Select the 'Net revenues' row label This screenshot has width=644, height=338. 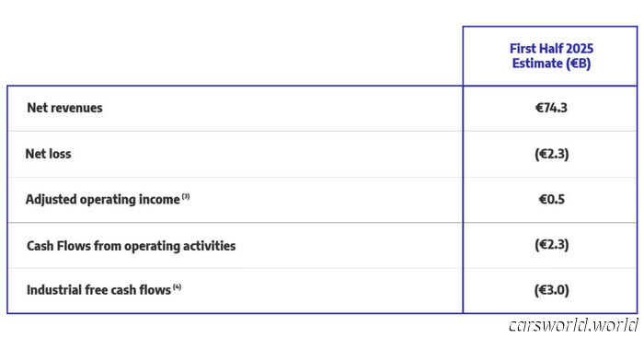(x=64, y=108)
